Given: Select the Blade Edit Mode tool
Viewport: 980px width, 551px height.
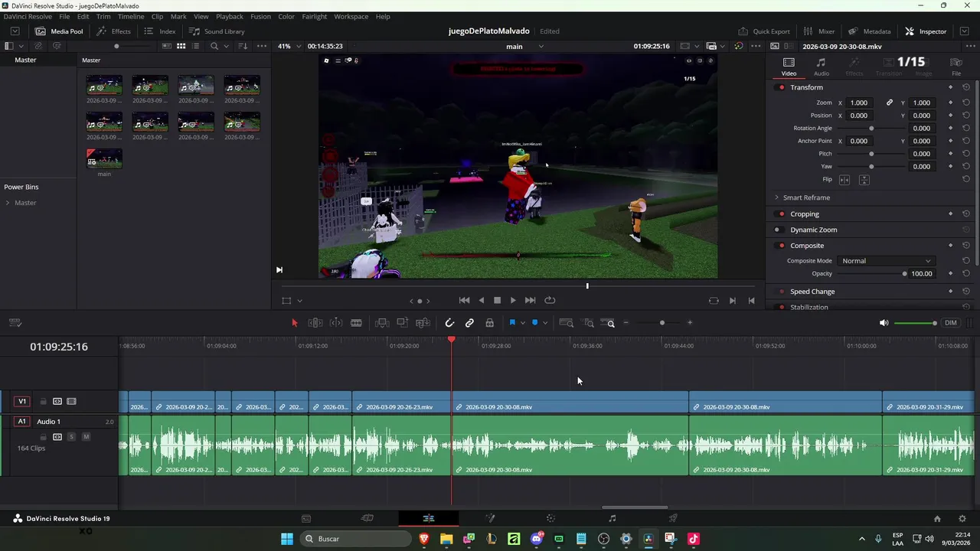Looking at the screenshot, I should [x=356, y=323].
